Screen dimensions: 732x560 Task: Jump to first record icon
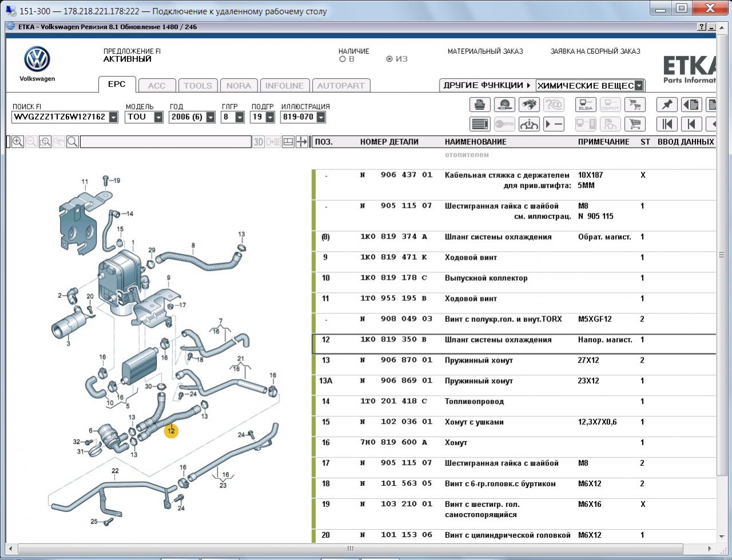click(x=667, y=124)
